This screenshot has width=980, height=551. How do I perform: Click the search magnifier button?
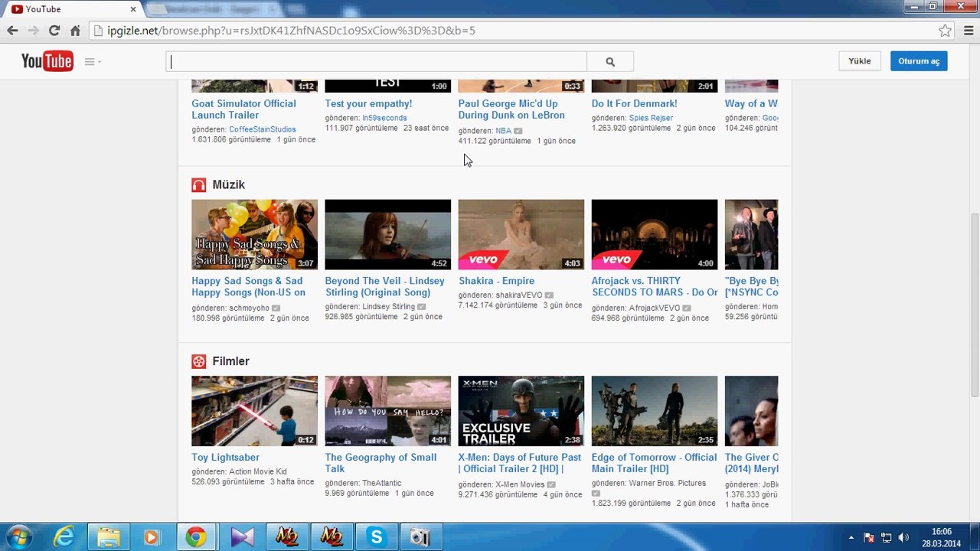pyautogui.click(x=610, y=62)
